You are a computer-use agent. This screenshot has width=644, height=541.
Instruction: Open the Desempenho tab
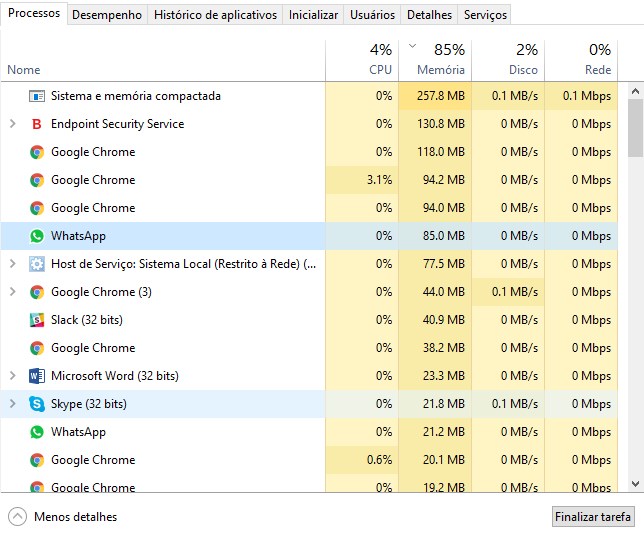(107, 15)
